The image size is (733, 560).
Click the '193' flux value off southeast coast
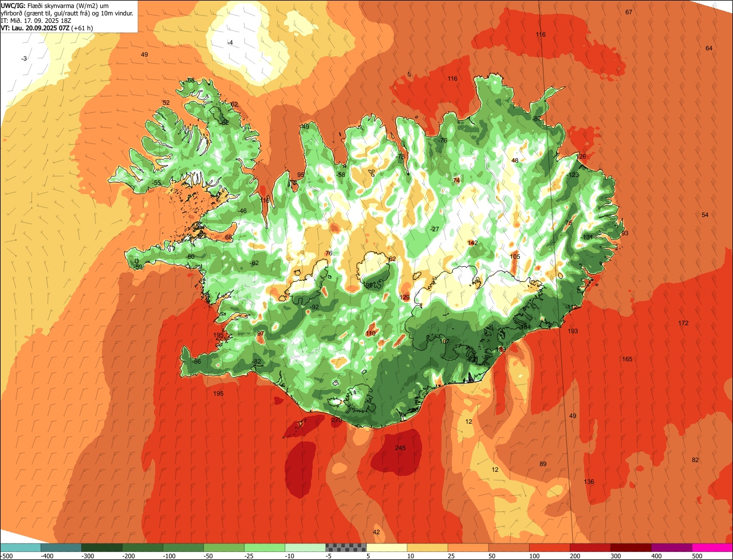point(573,332)
